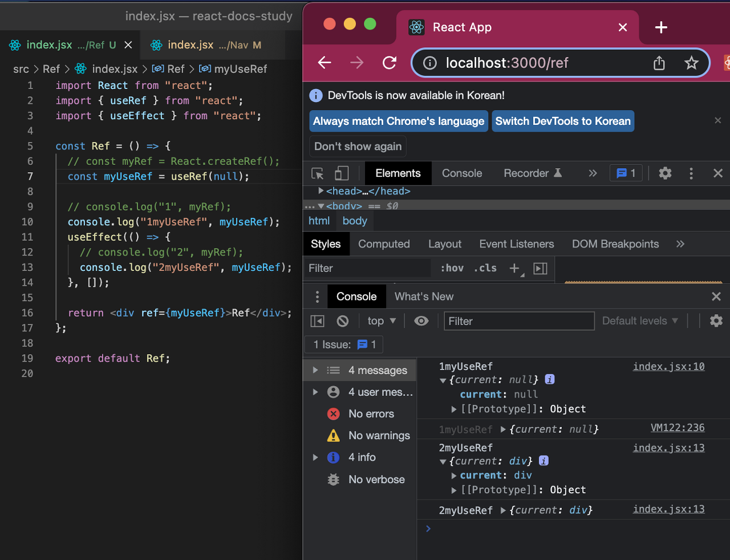This screenshot has height=560, width=730.
Task: Select the drawer Console tab
Action: [x=356, y=297]
